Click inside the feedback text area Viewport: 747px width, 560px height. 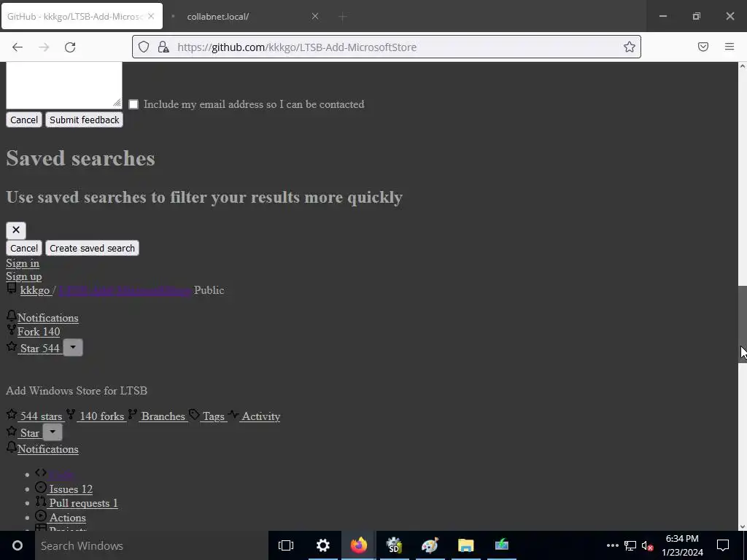[x=64, y=85]
